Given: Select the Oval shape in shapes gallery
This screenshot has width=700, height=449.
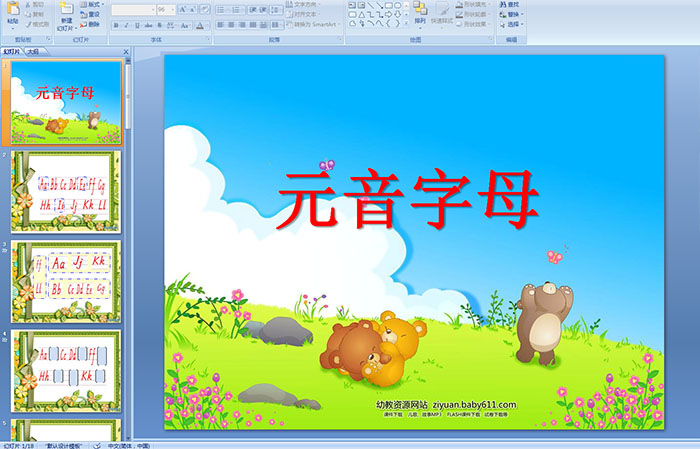Looking at the screenshot, I should click(x=397, y=5).
